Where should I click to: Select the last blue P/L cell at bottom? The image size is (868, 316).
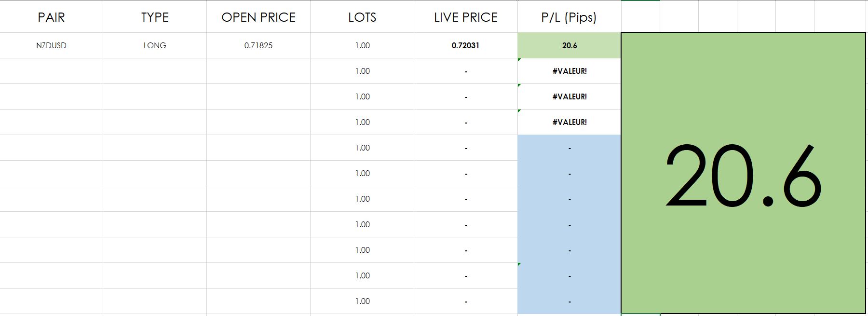(x=569, y=301)
